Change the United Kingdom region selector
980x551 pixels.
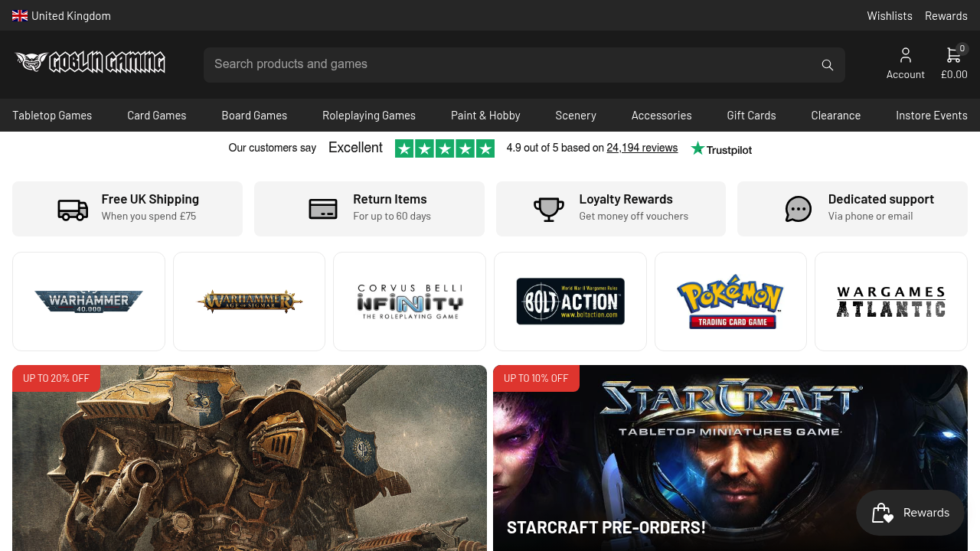point(61,15)
